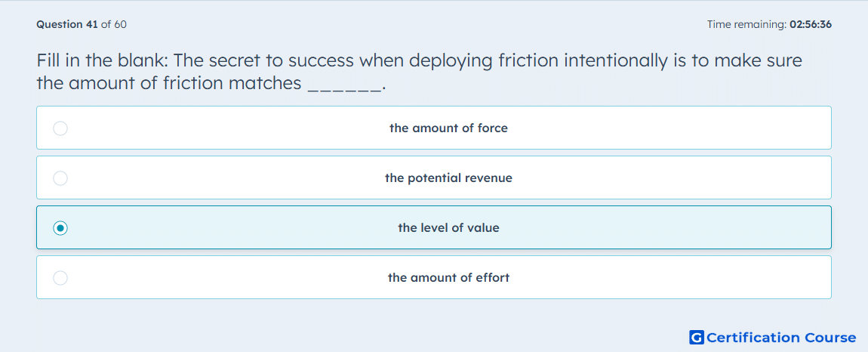Choose the answer text 'the amount of force'
The height and width of the screenshot is (352, 868).
[x=448, y=128]
